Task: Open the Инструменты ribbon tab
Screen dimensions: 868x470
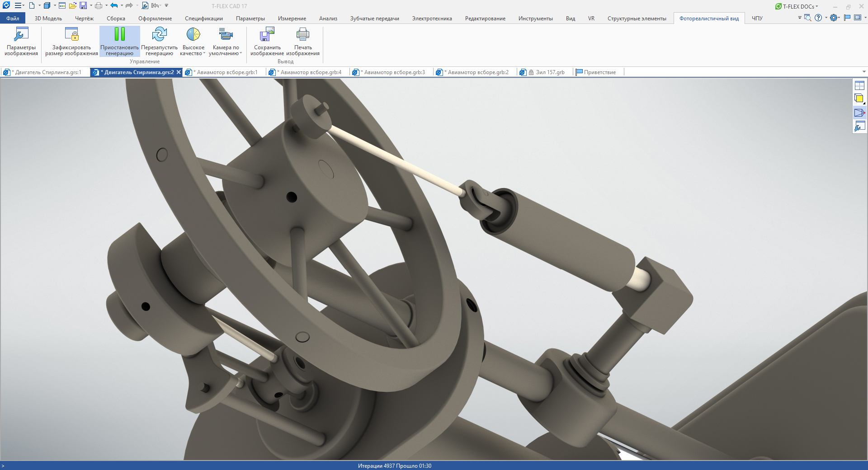Action: [x=536, y=18]
